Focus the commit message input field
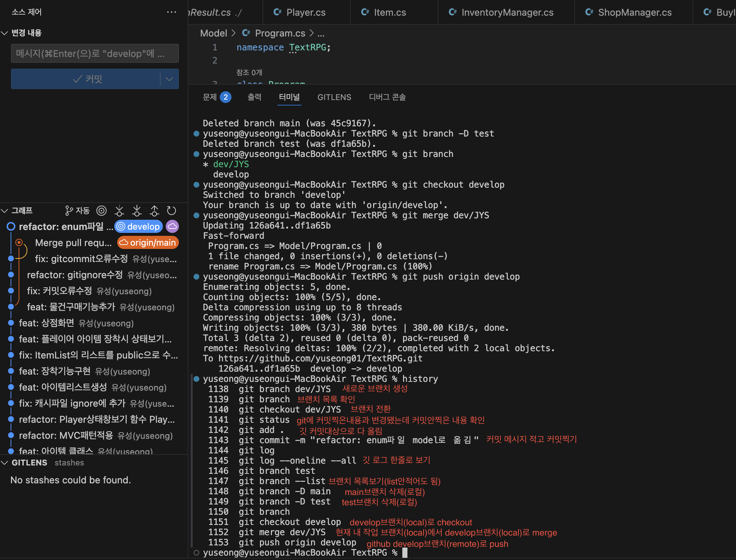The image size is (736, 560). 95,54
